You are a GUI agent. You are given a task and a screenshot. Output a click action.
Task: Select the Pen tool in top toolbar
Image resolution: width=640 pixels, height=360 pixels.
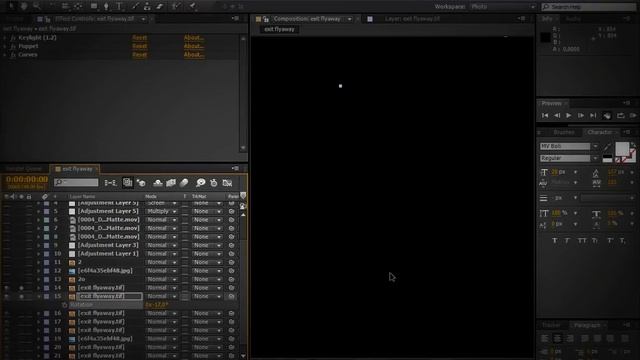point(106,6)
